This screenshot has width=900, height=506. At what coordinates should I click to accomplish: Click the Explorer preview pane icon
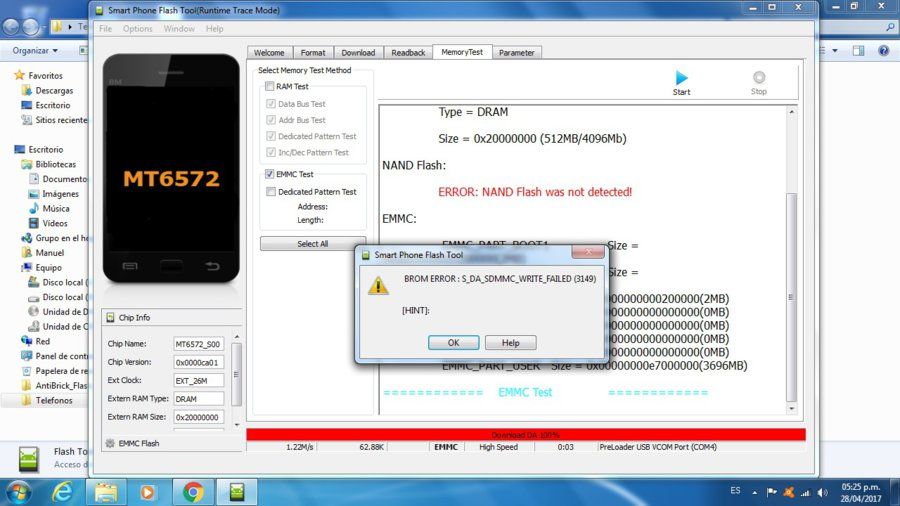tap(858, 50)
